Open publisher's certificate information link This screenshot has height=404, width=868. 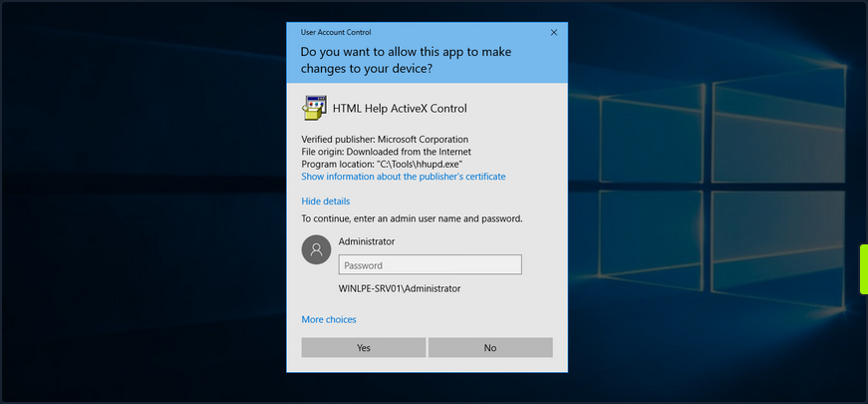[x=403, y=177]
